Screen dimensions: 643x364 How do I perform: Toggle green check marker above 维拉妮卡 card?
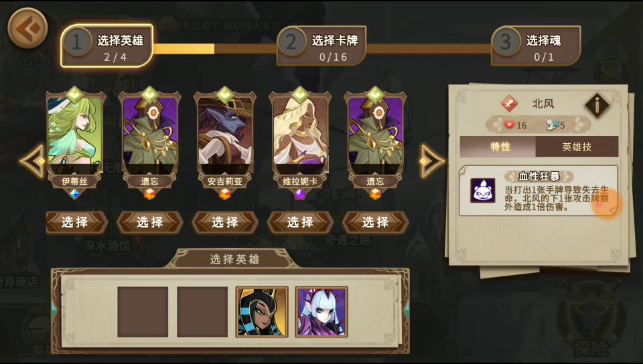tap(300, 94)
